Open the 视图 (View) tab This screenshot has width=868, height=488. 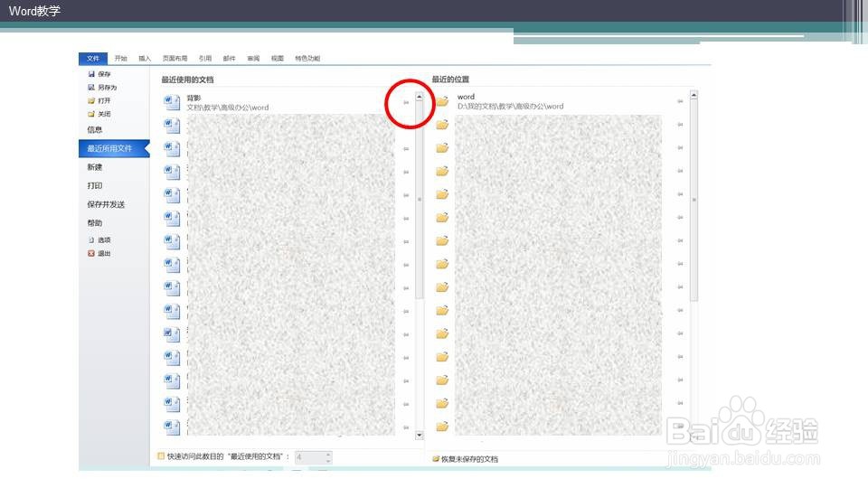pyautogui.click(x=278, y=58)
